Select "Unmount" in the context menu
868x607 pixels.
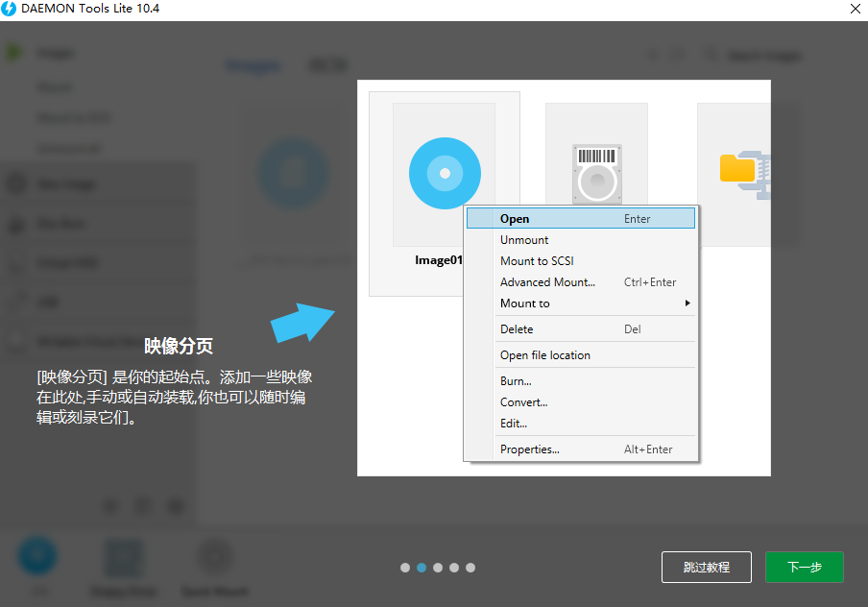(524, 239)
